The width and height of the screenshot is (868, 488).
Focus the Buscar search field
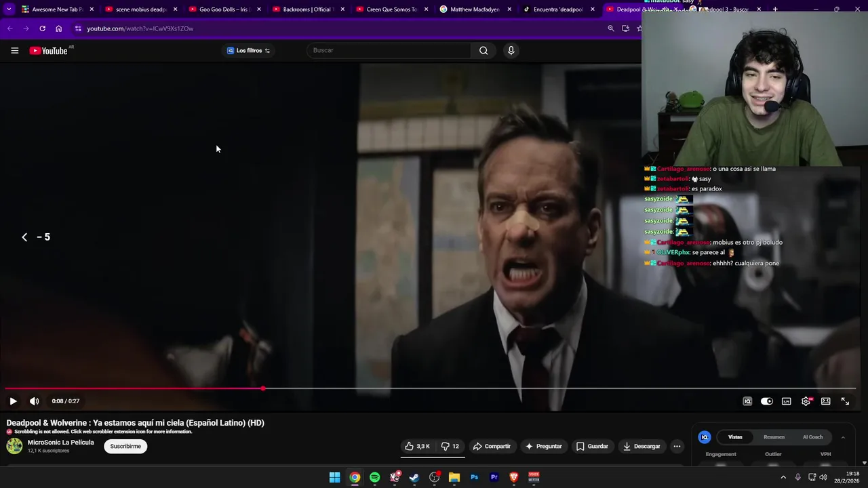point(389,50)
